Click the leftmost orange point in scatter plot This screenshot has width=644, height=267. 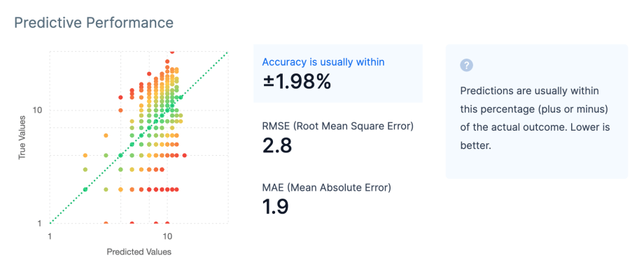85,155
